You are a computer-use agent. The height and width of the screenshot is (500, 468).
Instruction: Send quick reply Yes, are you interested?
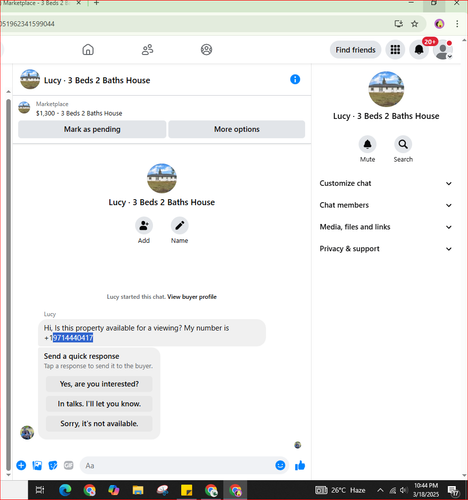(x=99, y=384)
